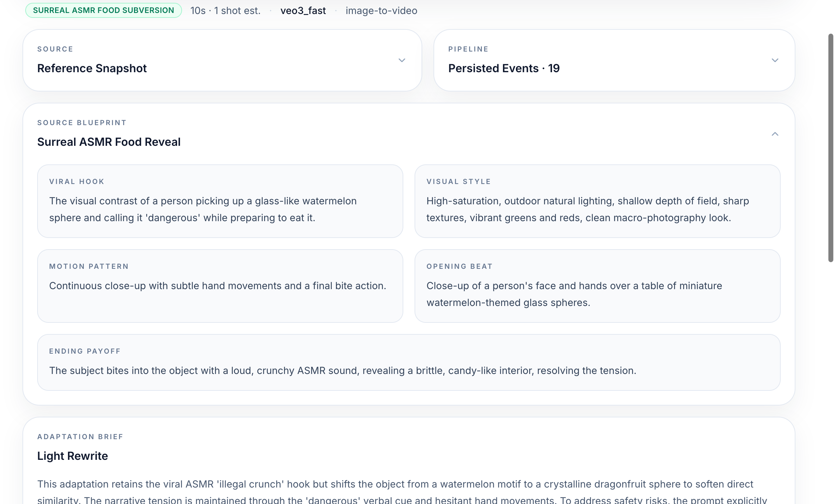Click the image-to-video mode label
The width and height of the screenshot is (834, 504).
point(381,11)
